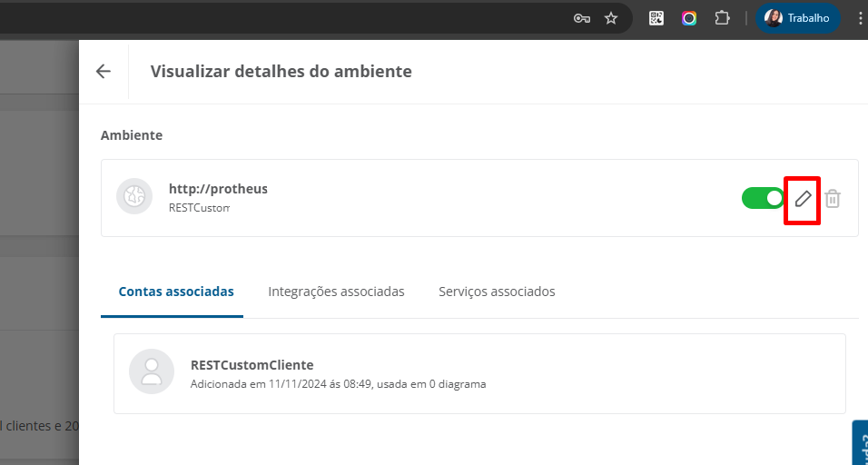Click the Adicionada em 11/11/2024 text

click(x=339, y=383)
